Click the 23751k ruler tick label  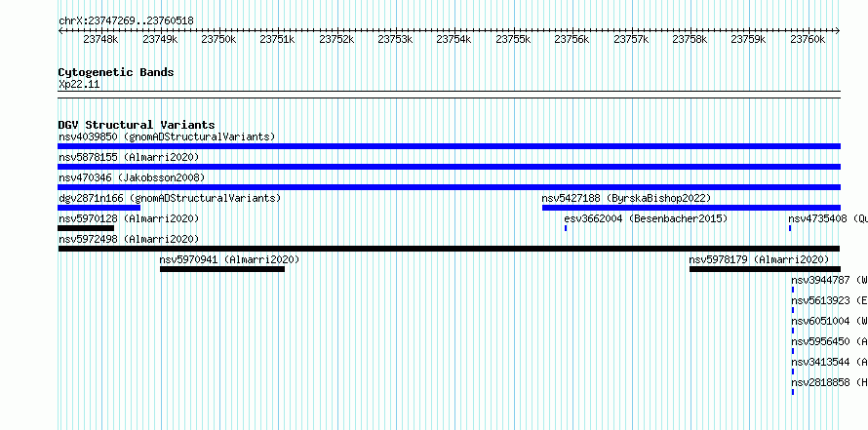tap(277, 39)
